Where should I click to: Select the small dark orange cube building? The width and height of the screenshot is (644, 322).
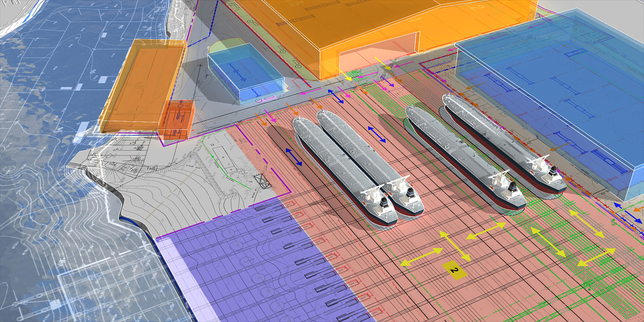pyautogui.click(x=176, y=120)
